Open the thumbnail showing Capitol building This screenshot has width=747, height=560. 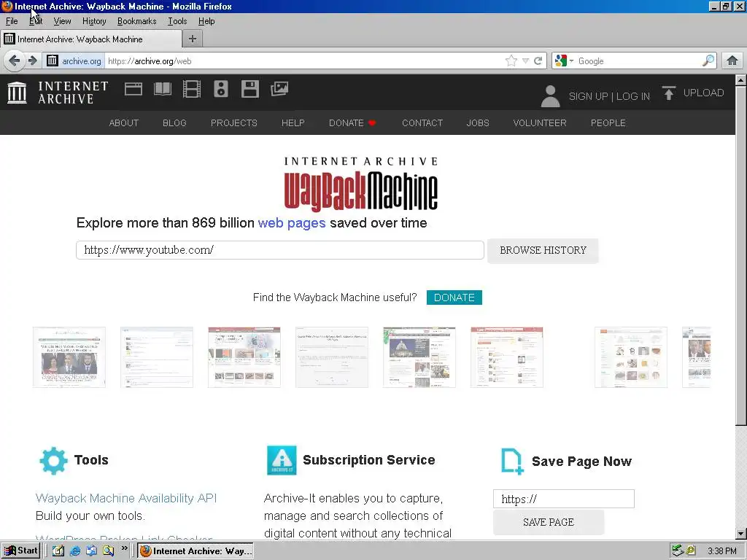coord(419,357)
